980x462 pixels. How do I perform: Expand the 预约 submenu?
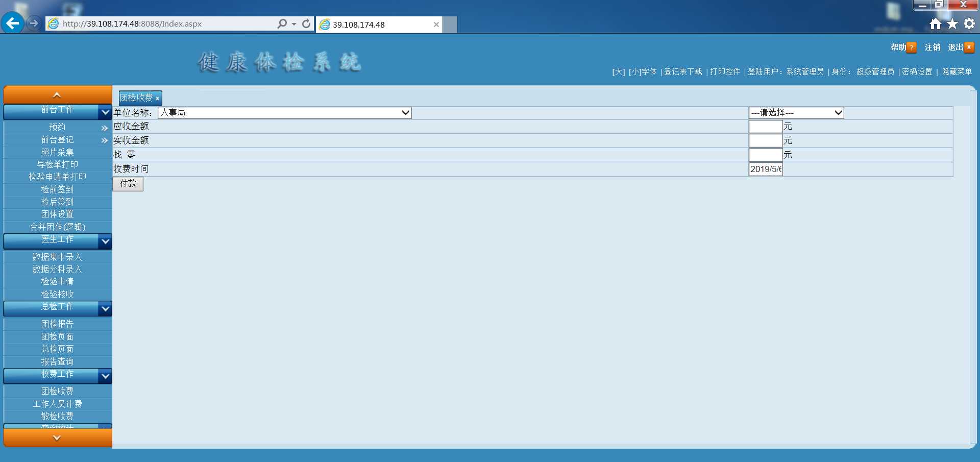pos(105,128)
